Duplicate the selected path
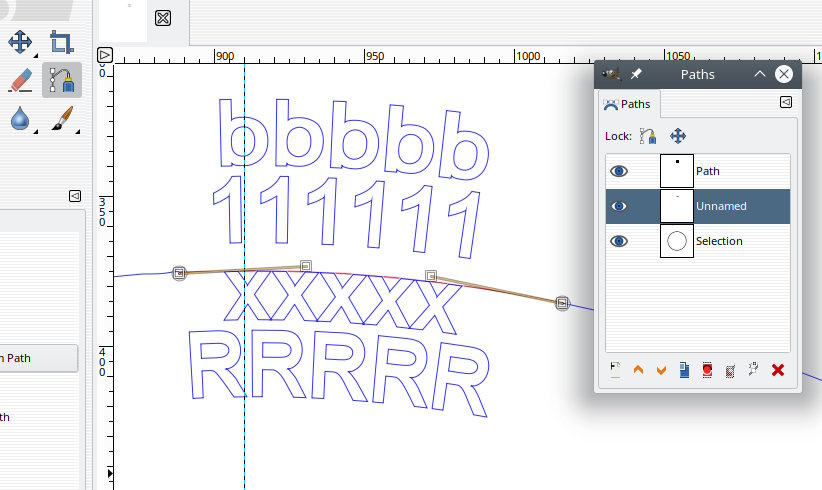 684,371
